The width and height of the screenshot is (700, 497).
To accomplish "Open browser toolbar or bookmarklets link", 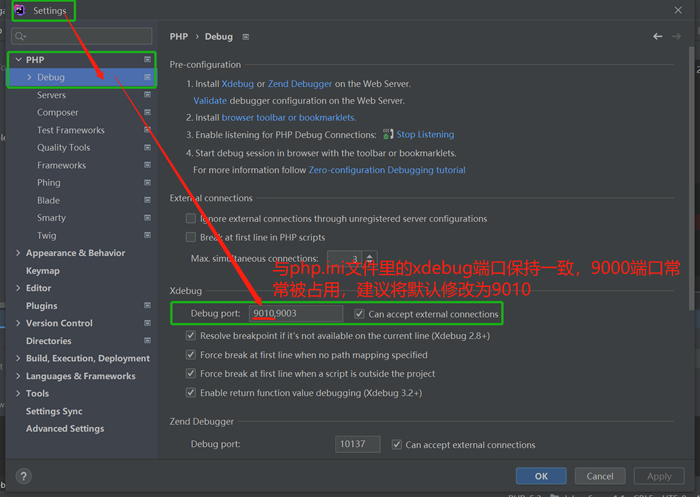I will tap(289, 117).
